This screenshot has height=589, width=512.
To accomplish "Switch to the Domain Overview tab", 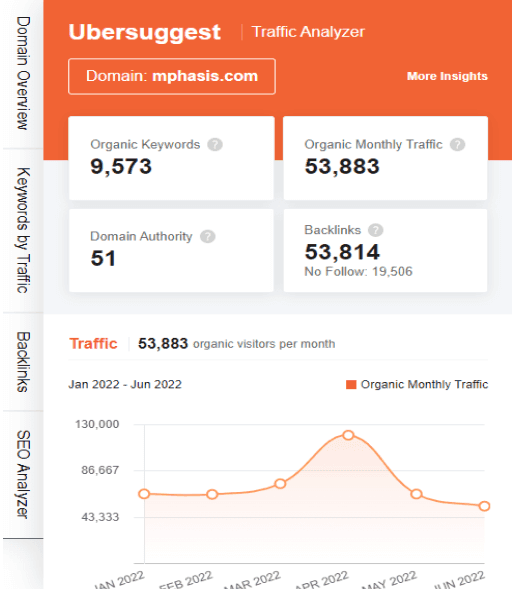I will coord(23,73).
